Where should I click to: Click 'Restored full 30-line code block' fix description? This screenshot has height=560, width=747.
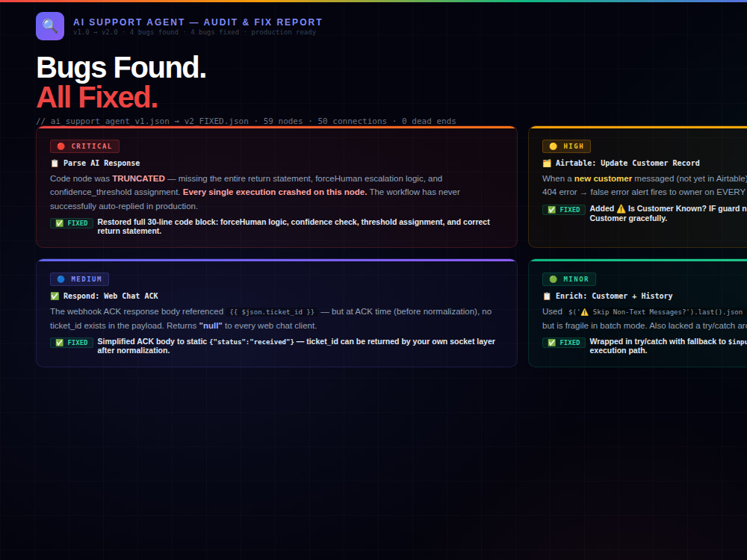[x=294, y=226]
